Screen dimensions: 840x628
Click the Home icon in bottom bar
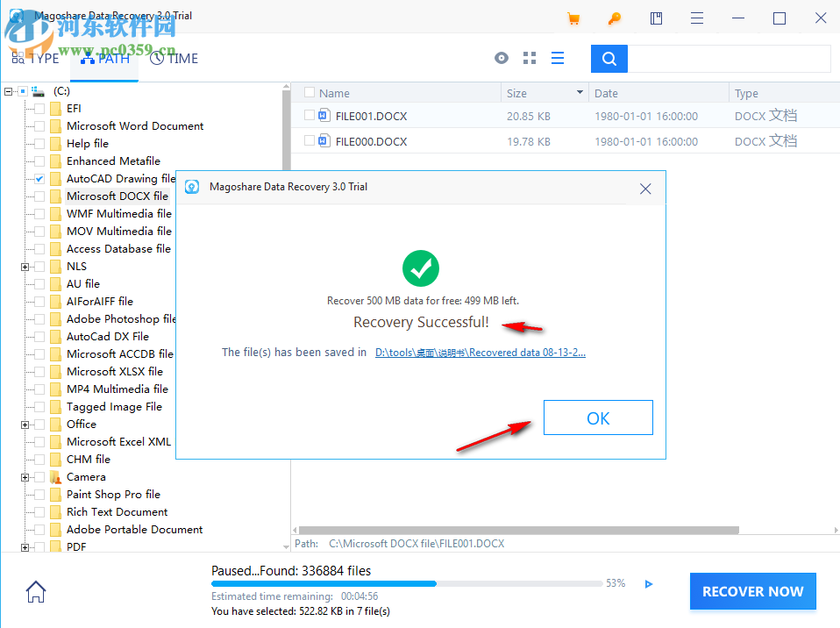click(35, 591)
